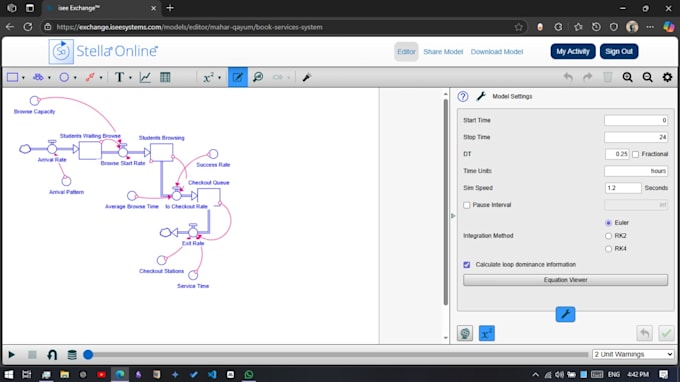The image size is (680, 382).
Task: Click the Start Time input field
Action: pyautogui.click(x=636, y=121)
